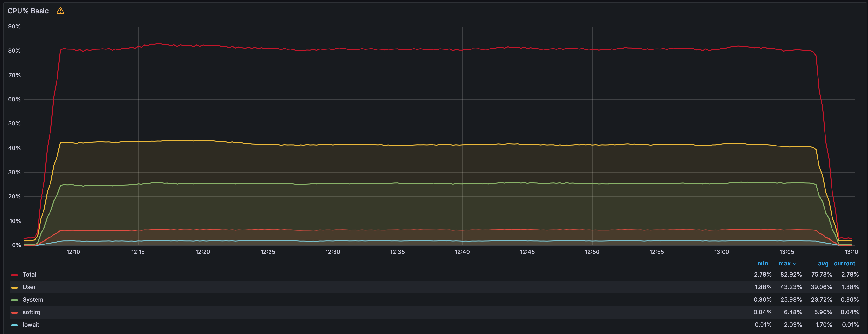Image resolution: width=868 pixels, height=334 pixels.
Task: Toggle the User series in legend
Action: tap(29, 287)
